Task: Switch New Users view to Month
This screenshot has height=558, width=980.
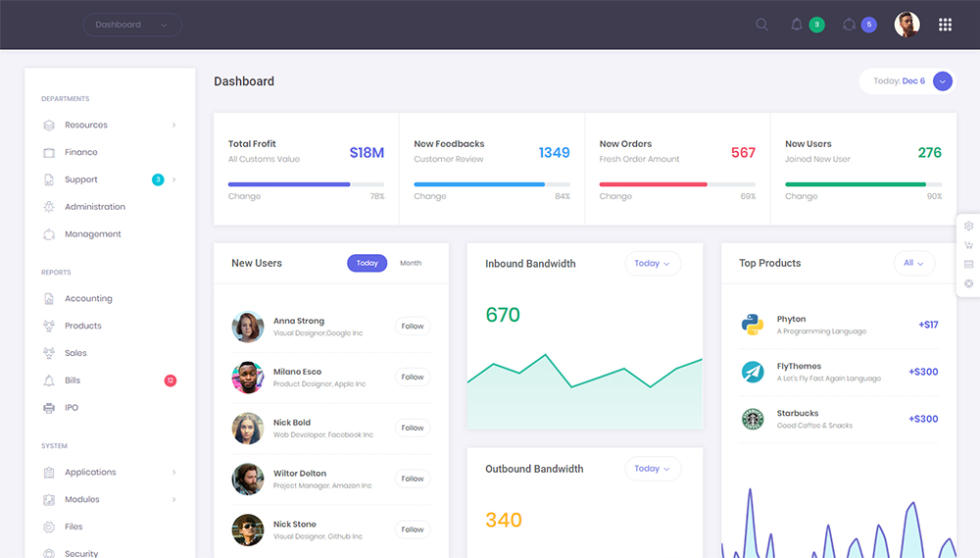Action: coord(411,263)
